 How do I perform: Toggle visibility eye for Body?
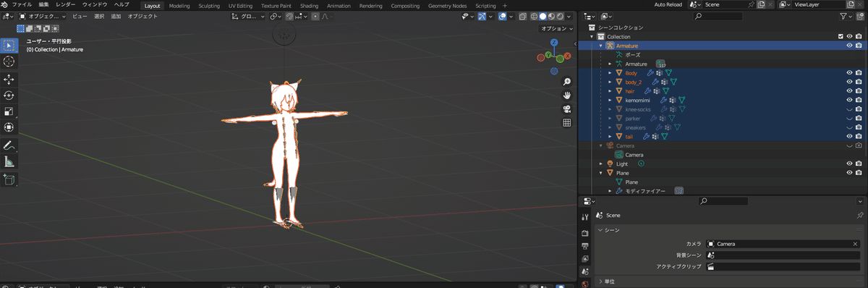848,72
